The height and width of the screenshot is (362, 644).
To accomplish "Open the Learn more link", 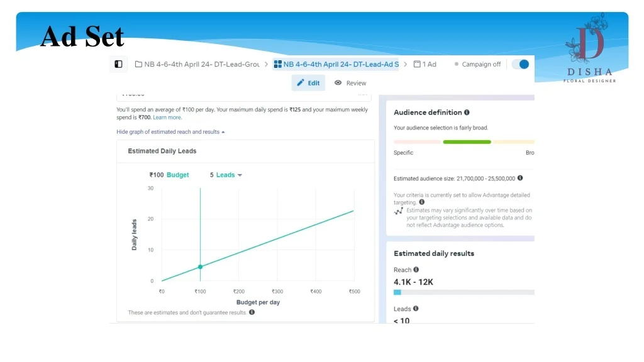I will click(167, 118).
